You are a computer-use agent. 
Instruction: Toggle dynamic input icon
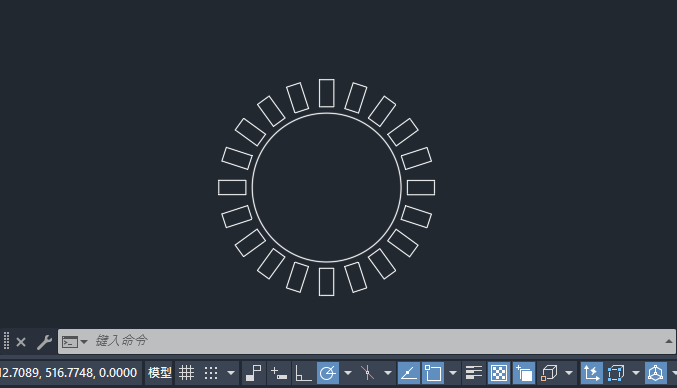278,373
